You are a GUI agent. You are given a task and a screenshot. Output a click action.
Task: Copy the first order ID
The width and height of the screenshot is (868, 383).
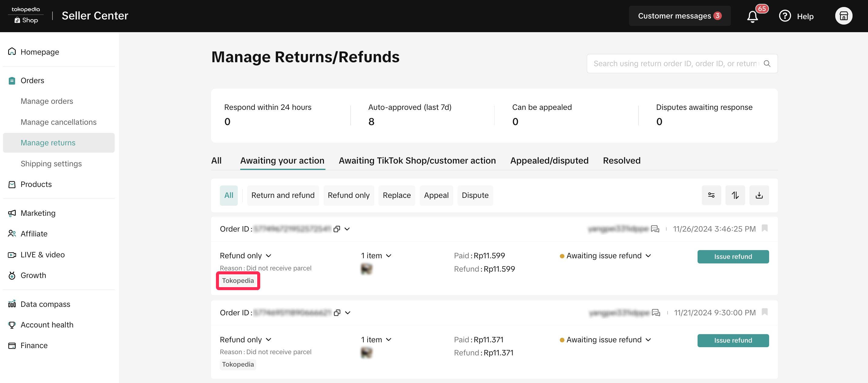(336, 229)
